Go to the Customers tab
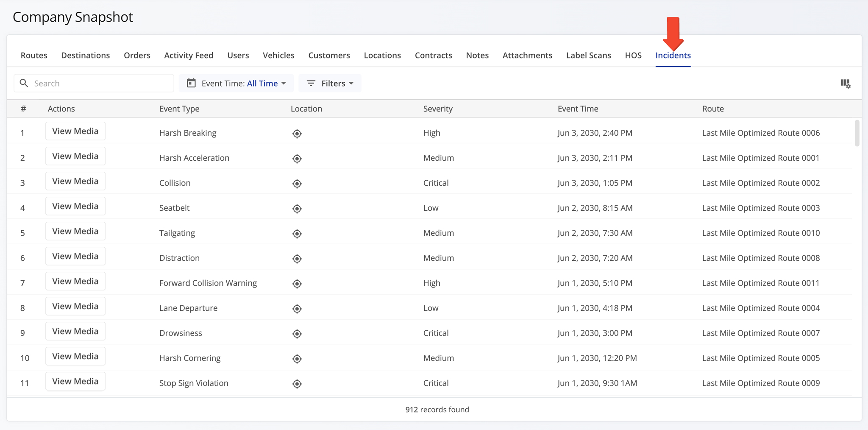The image size is (868, 430). 329,55
